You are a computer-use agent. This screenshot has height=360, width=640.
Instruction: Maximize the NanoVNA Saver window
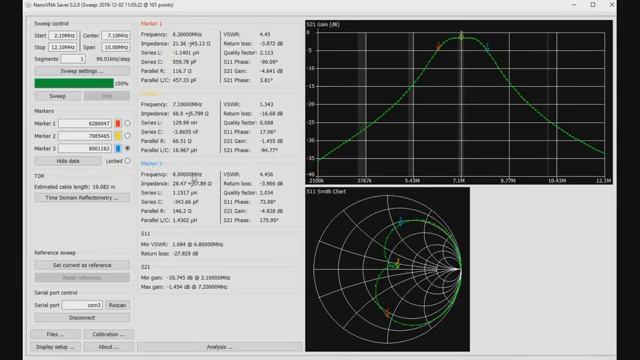click(x=593, y=5)
